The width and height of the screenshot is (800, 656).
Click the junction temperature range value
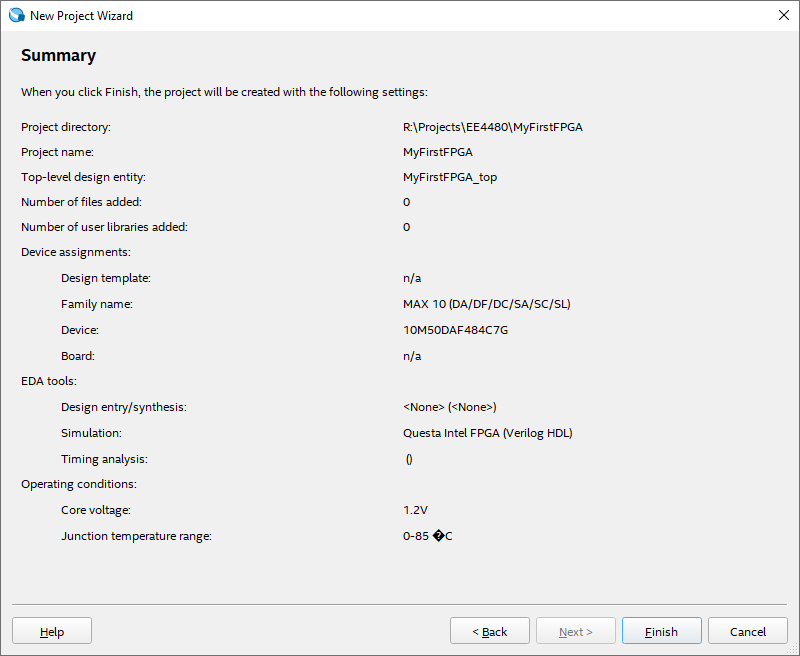(x=427, y=536)
